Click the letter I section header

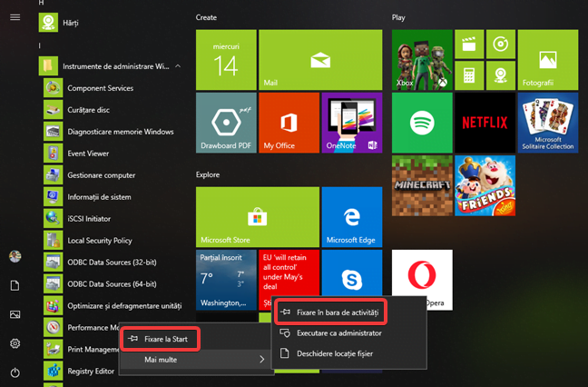(x=39, y=45)
